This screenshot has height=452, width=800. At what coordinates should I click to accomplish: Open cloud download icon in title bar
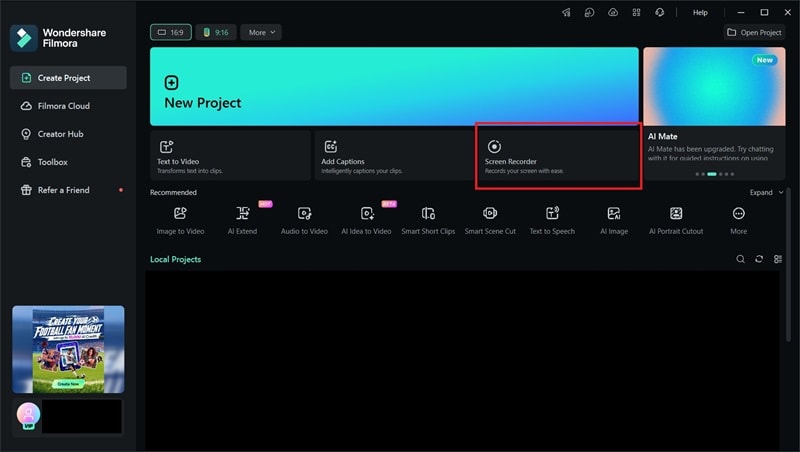[613, 12]
